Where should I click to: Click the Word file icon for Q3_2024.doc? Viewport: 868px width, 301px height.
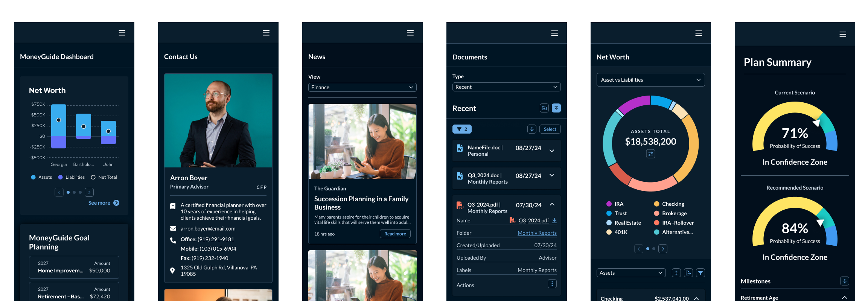pyautogui.click(x=460, y=176)
